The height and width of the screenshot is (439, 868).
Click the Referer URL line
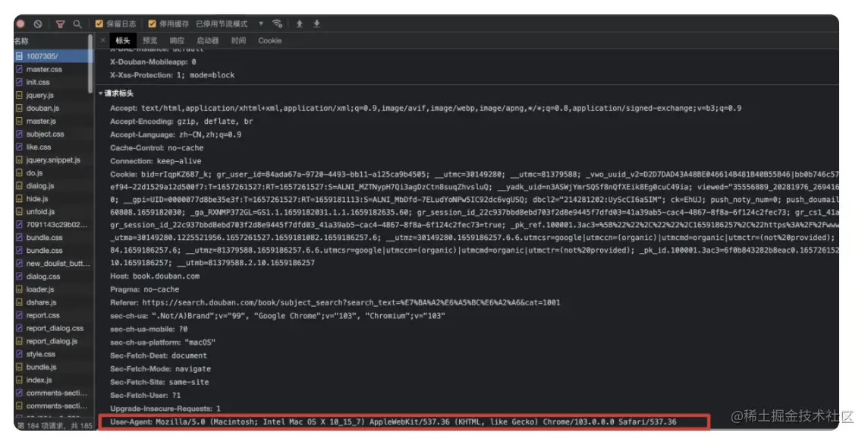pyautogui.click(x=335, y=302)
